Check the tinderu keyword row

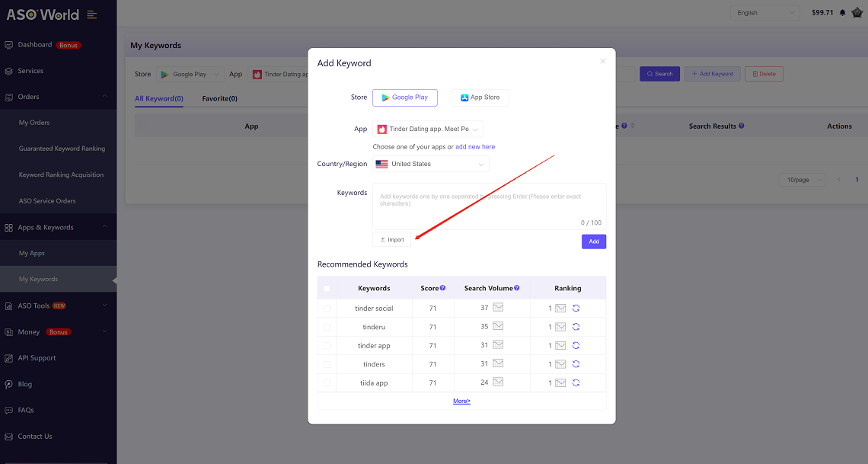(x=327, y=327)
